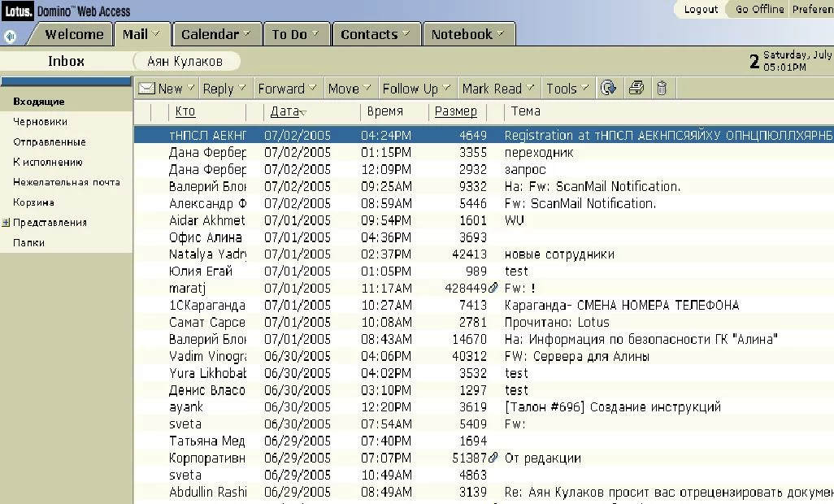Click the Go Offline link

(x=759, y=9)
